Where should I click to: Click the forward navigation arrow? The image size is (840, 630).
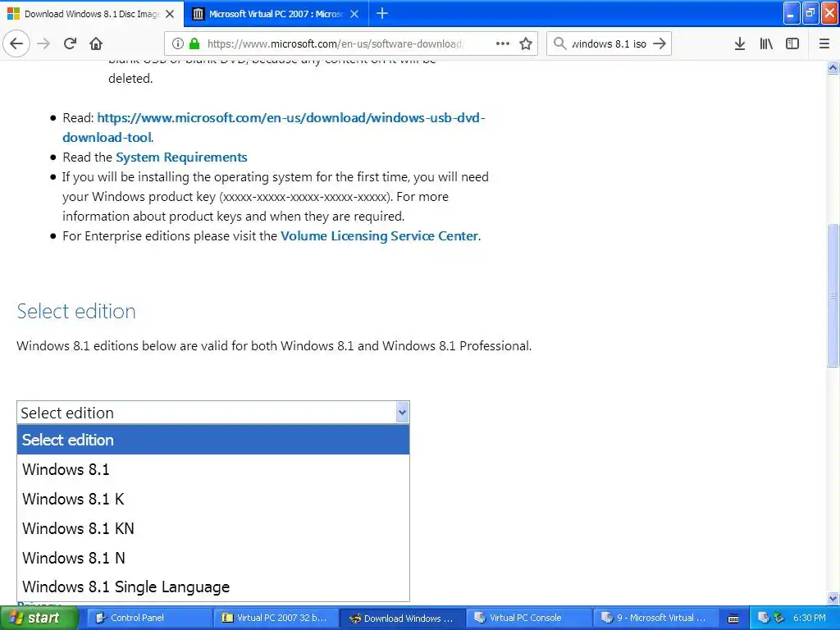(x=44, y=43)
